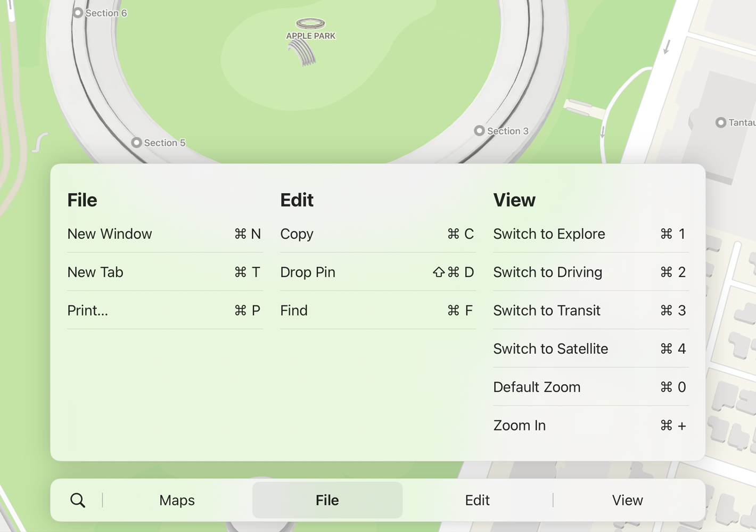Screen dimensions: 756x532
Task: Open the Maps tab in shortcut bar
Action: pos(177,500)
